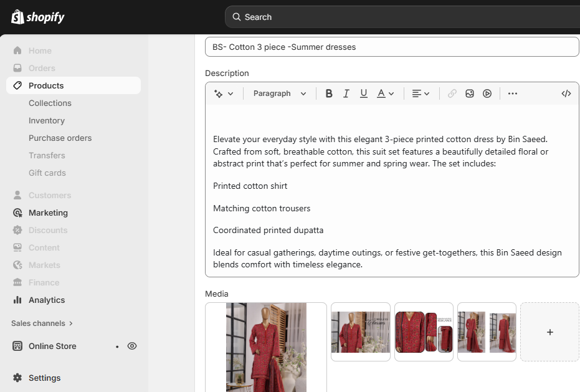
Task: Open more formatting options ellipsis
Action: tap(513, 93)
